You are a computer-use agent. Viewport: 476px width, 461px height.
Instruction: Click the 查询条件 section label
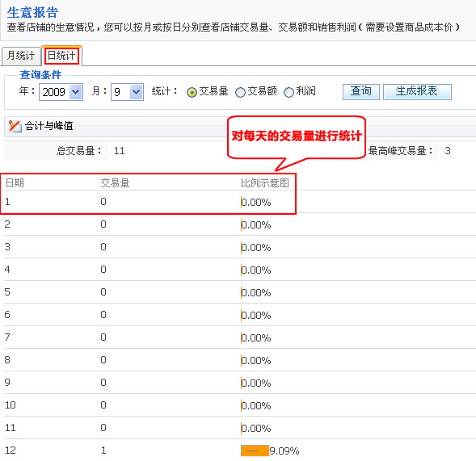tap(40, 74)
